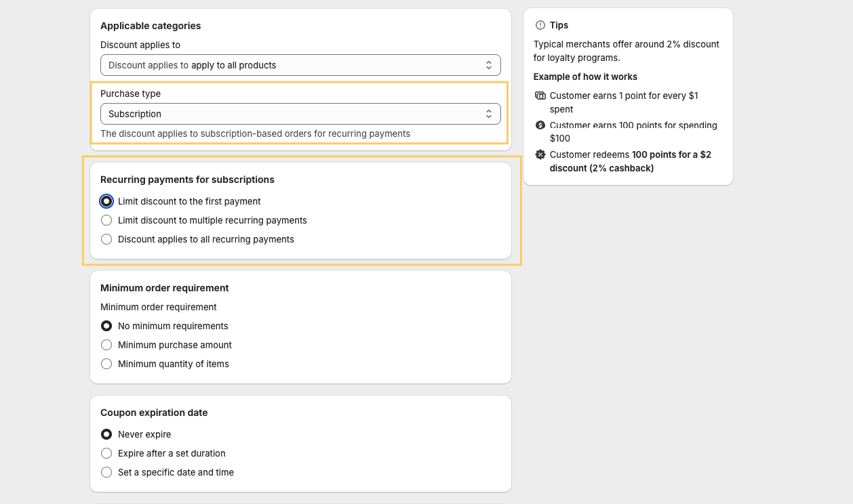This screenshot has height=504, width=853.
Task: Choose 'Expire after a set duration'
Action: pyautogui.click(x=106, y=453)
